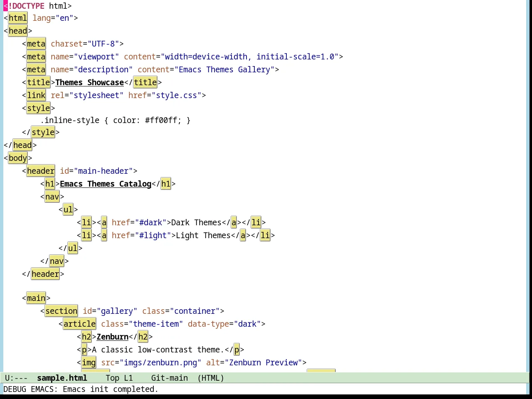The width and height of the screenshot is (532, 399).
Task: Click the closing style tag
Action: tap(41, 132)
